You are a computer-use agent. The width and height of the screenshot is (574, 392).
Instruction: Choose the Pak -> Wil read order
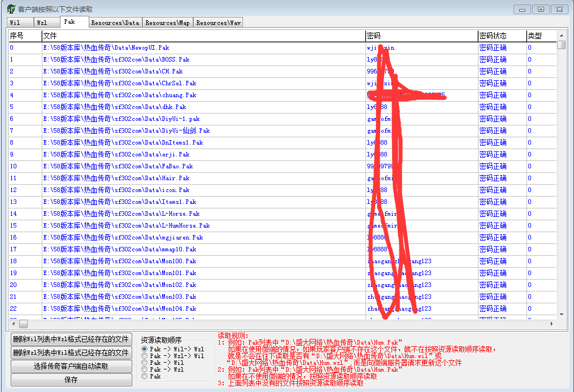[145, 363]
